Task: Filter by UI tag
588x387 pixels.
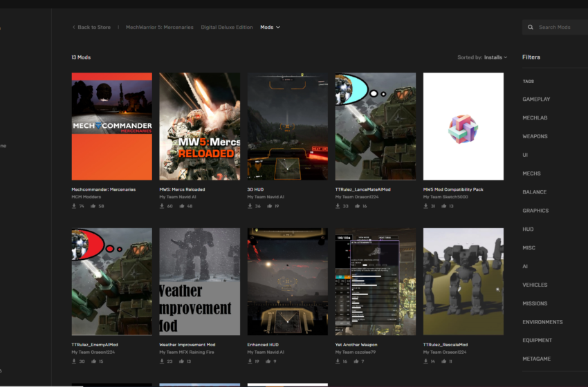Action: (x=525, y=155)
